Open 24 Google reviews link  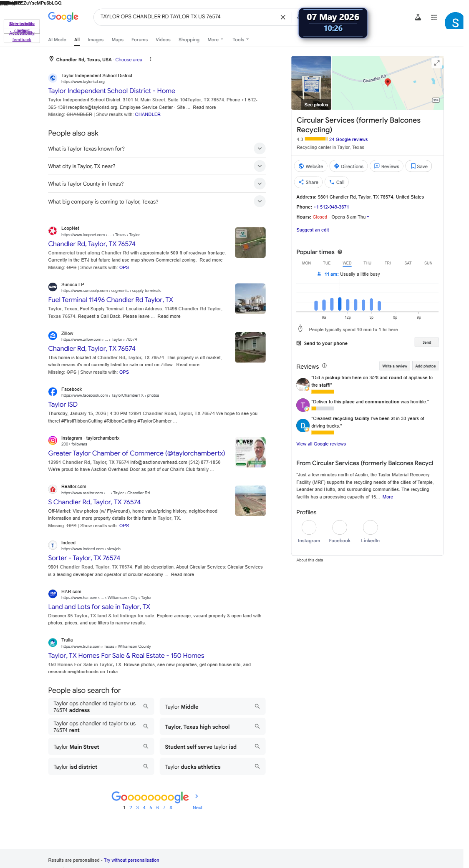coord(348,139)
